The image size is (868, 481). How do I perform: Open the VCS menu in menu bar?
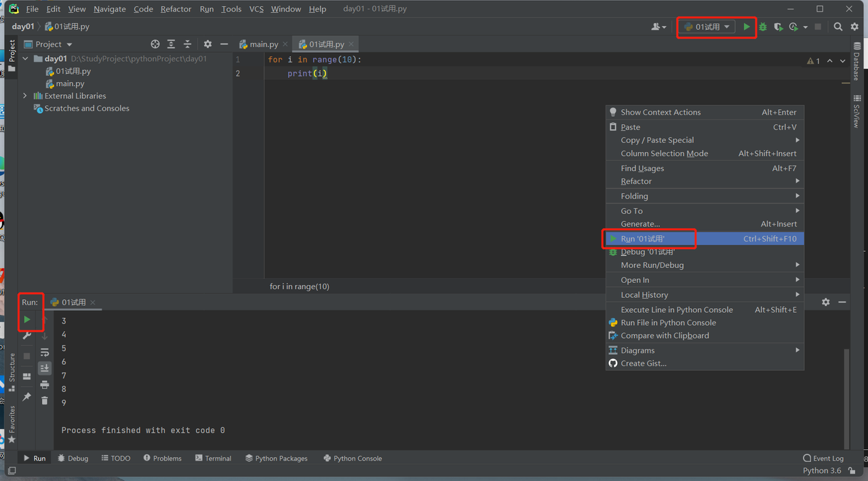(256, 9)
